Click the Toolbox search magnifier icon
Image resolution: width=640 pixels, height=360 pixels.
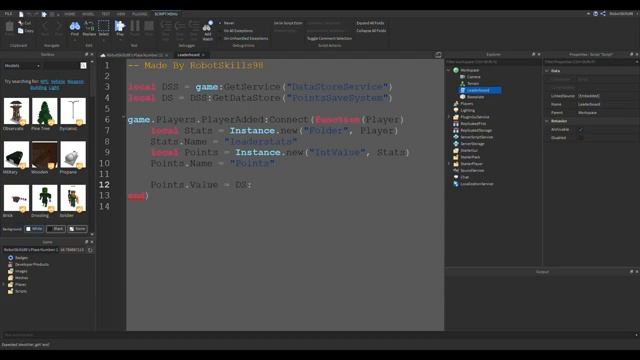tap(83, 65)
